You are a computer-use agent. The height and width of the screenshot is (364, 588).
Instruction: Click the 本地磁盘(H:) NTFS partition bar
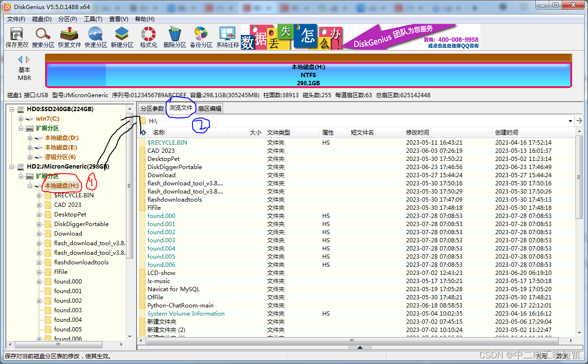308,75
